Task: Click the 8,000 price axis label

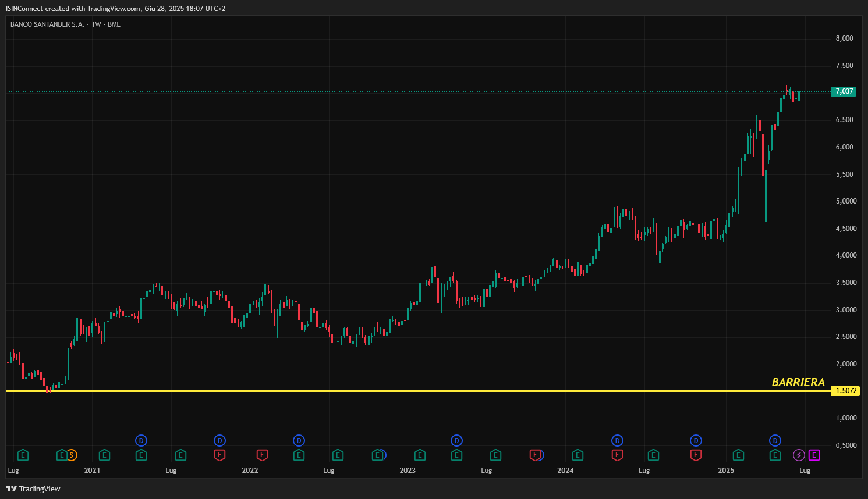Action: (x=844, y=38)
